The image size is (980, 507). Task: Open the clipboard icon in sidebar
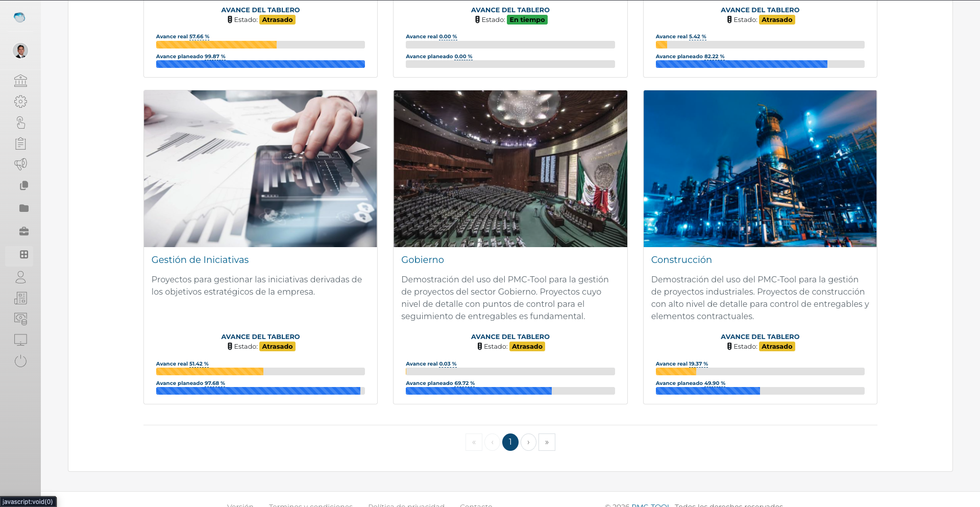point(20,143)
